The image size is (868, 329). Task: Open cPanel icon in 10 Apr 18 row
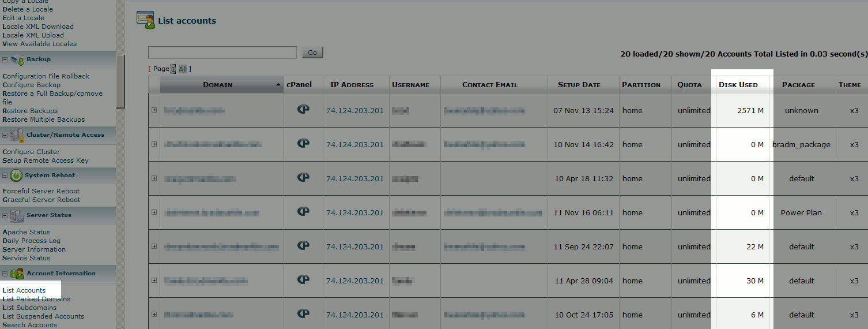tap(303, 177)
